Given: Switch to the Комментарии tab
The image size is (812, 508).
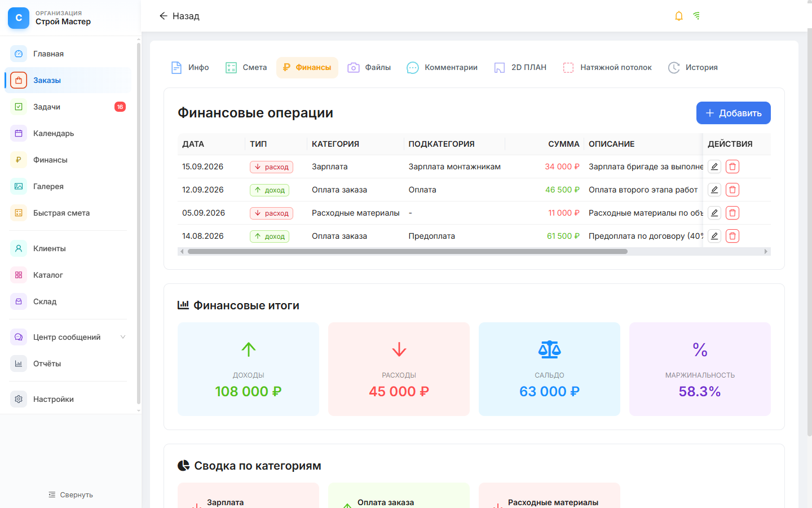Looking at the screenshot, I should (442, 67).
